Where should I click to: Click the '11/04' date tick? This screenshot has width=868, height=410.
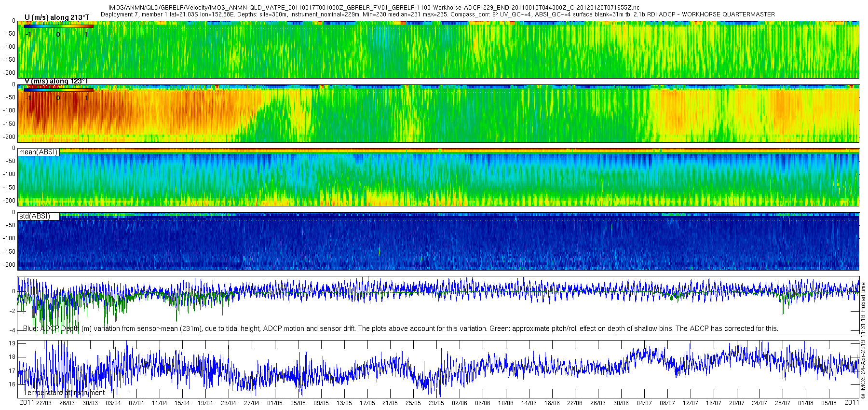pos(160,403)
